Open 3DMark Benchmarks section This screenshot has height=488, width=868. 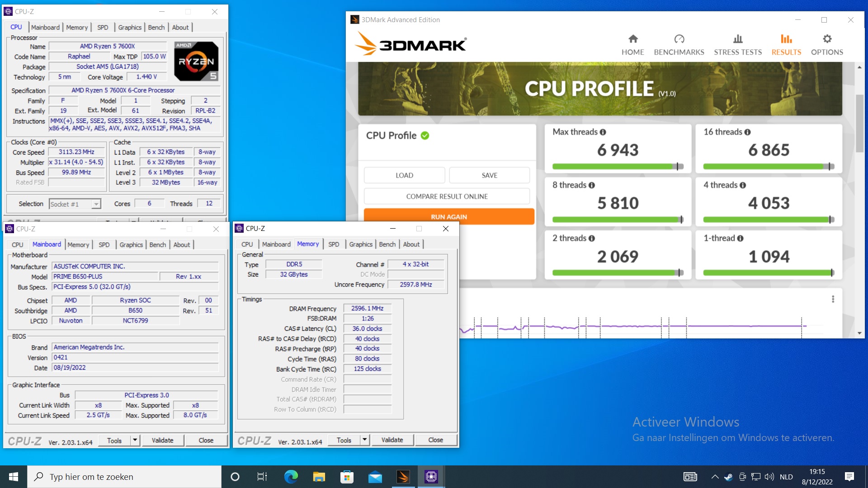click(x=679, y=45)
